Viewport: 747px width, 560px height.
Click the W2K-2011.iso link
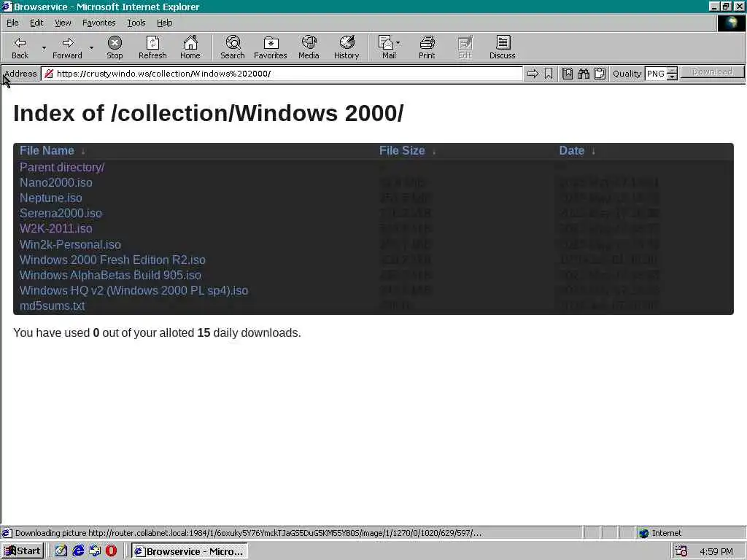pos(55,228)
